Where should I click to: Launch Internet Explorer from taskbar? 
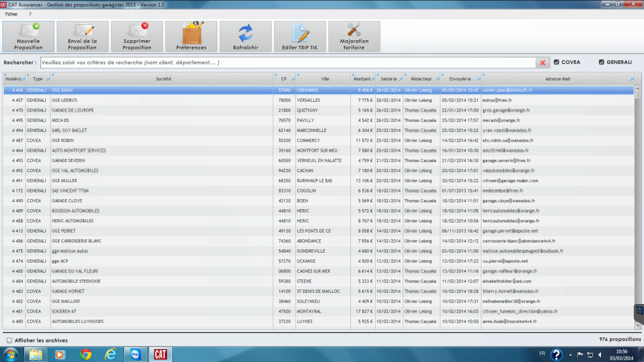tap(111, 354)
